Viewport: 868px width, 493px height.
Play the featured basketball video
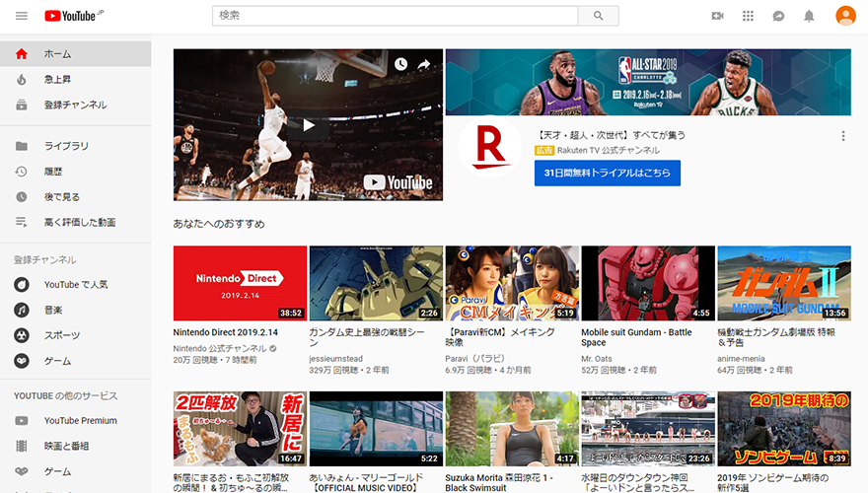[308, 125]
